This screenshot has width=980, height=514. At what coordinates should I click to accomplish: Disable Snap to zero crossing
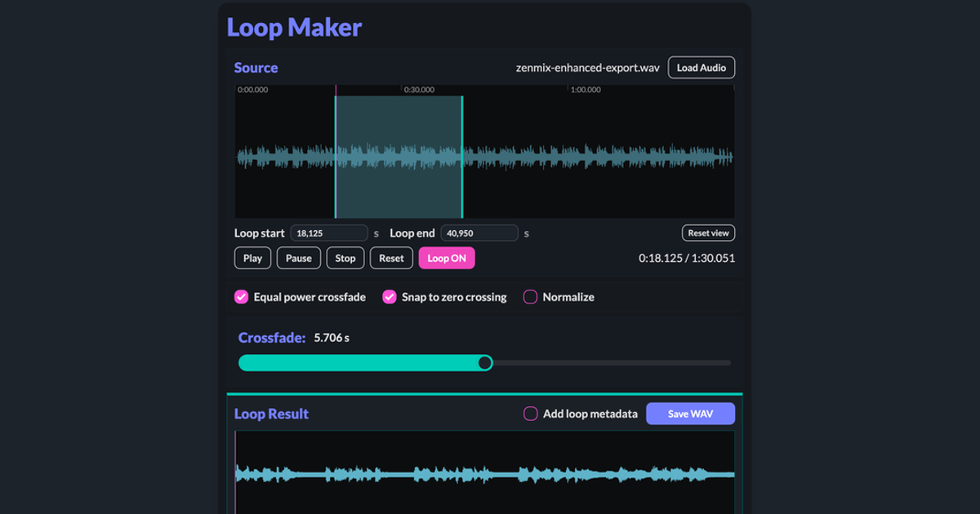pyautogui.click(x=390, y=297)
